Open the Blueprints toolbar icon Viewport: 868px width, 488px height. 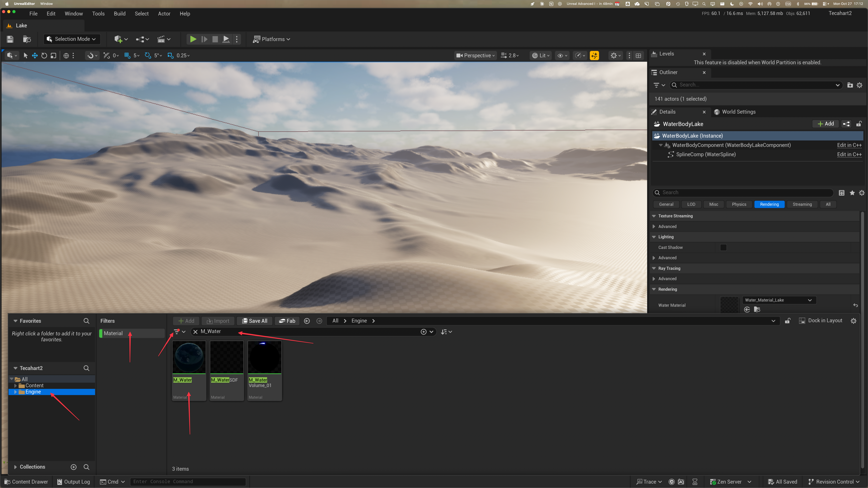pos(142,39)
